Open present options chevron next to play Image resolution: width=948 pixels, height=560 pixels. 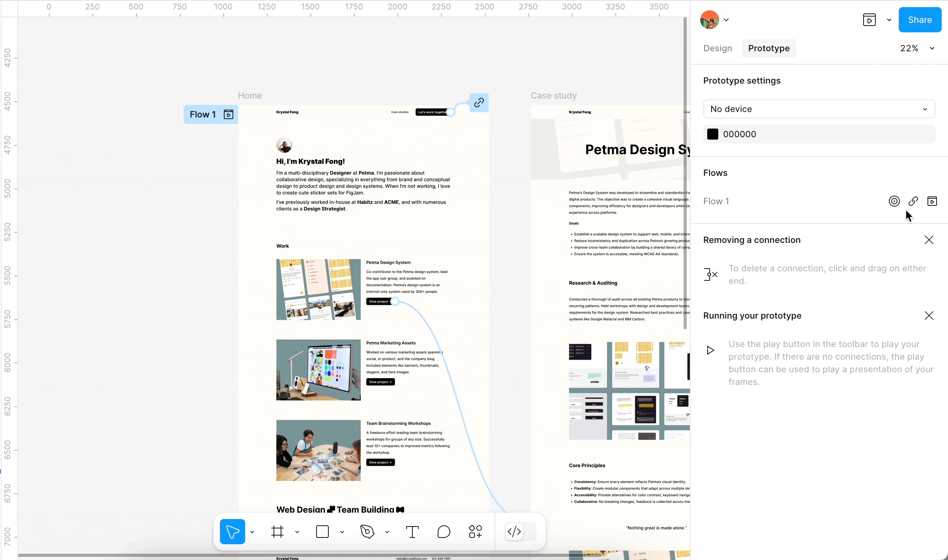click(x=889, y=20)
